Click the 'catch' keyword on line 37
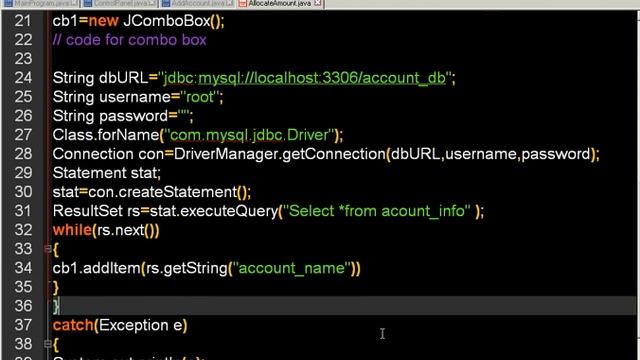Viewport: 640px width, 360px height. (73, 325)
